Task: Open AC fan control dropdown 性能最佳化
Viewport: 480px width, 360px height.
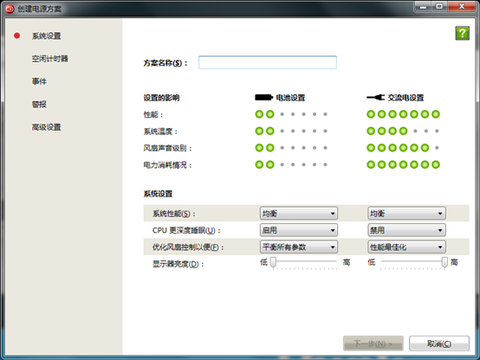Action: [x=407, y=247]
